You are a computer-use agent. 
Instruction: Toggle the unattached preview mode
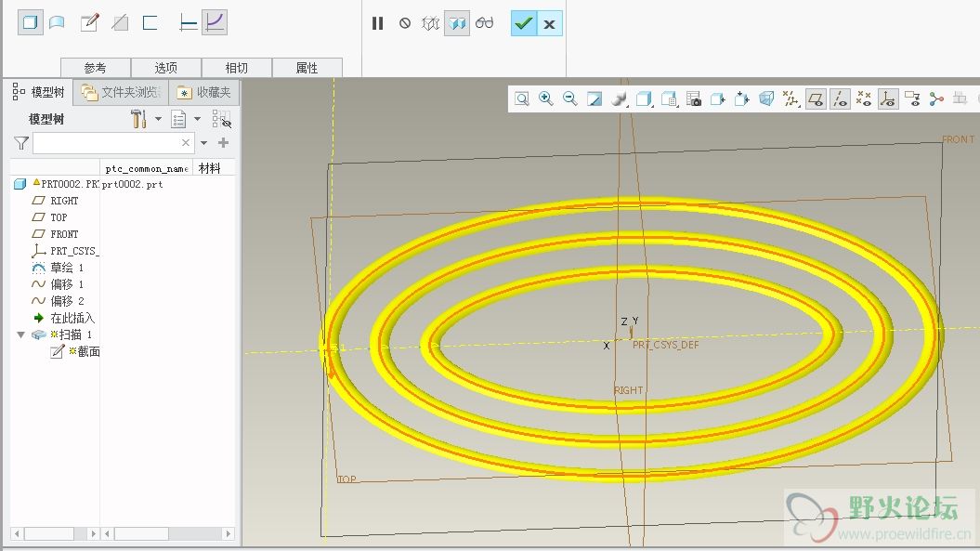(431, 24)
